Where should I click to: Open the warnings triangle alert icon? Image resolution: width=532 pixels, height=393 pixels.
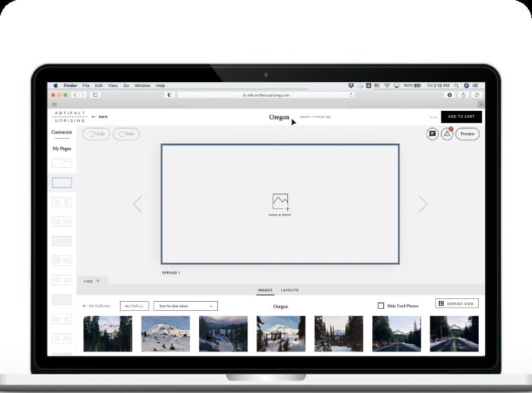(x=447, y=134)
